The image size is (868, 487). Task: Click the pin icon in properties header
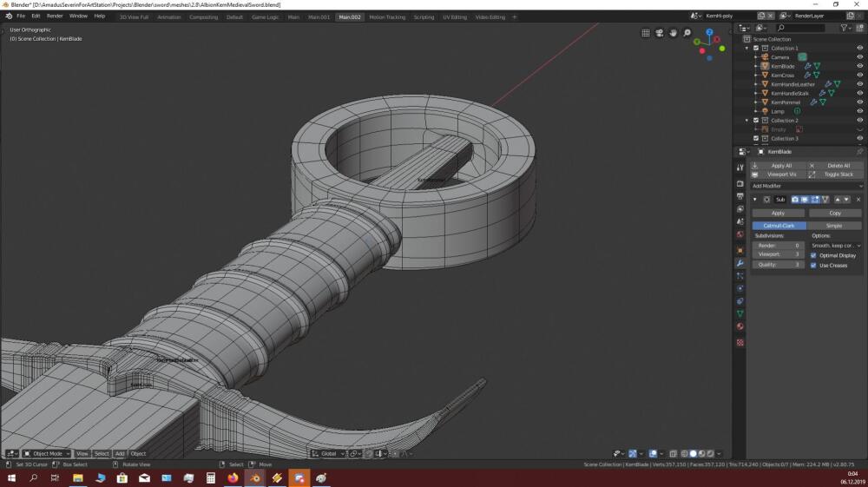(x=859, y=152)
